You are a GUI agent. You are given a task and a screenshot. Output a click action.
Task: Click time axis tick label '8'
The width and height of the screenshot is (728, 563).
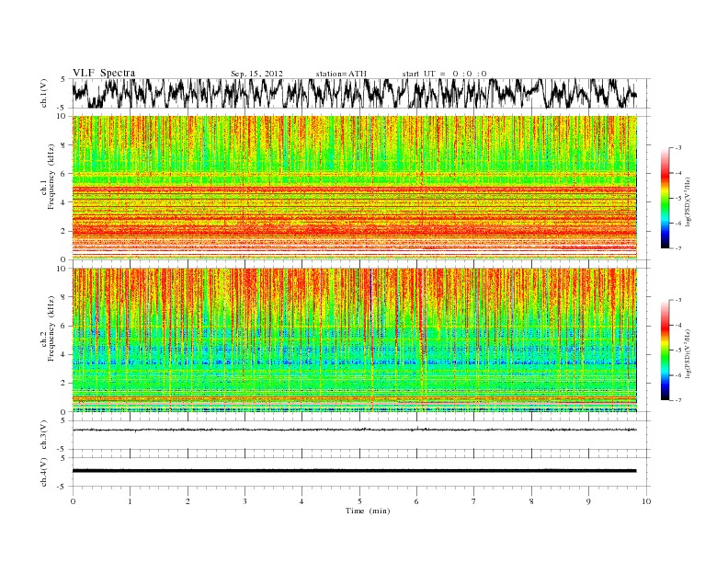pyautogui.click(x=531, y=501)
